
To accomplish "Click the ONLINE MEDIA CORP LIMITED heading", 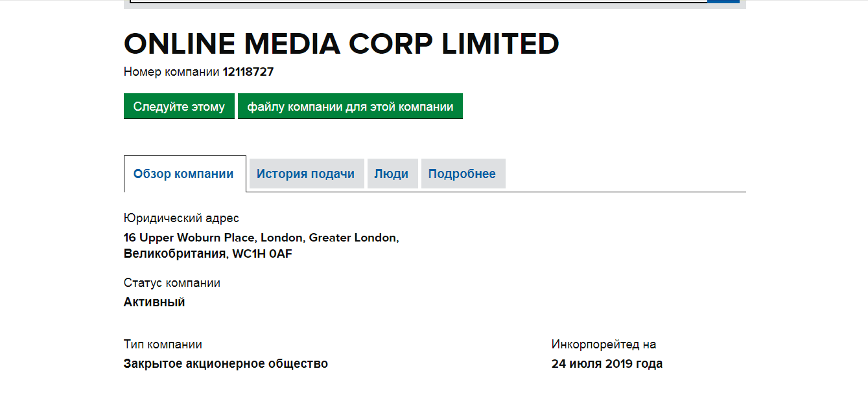I will tap(341, 44).
